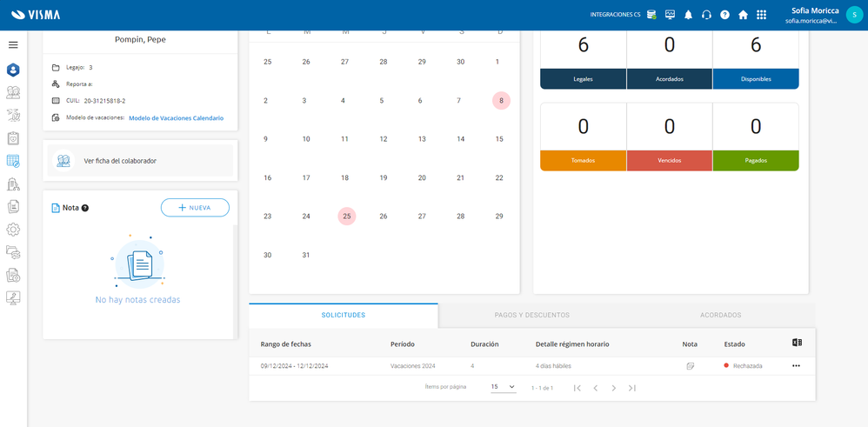Go to the previous page of results
The height and width of the screenshot is (427, 868).
pyautogui.click(x=595, y=388)
